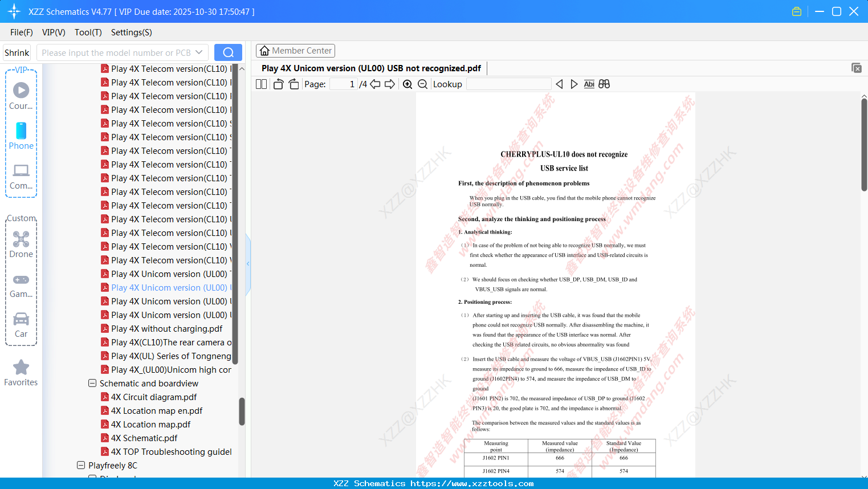Open 4X Schematic.pdf
This screenshot has height=489, width=868.
(144, 438)
